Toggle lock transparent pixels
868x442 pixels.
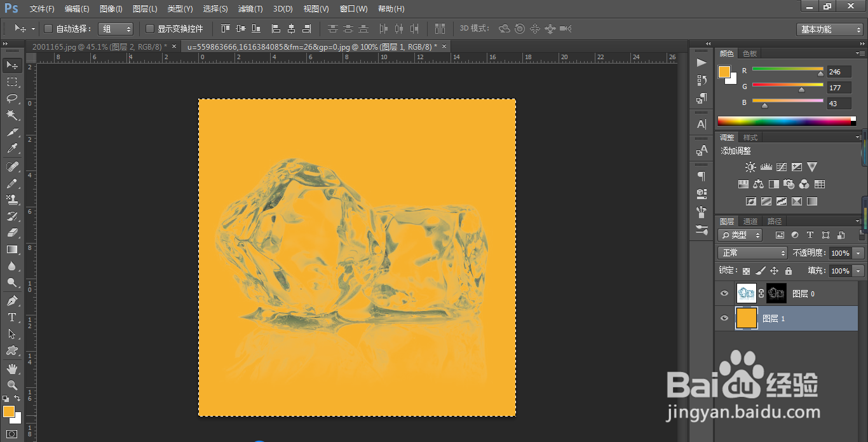pos(747,271)
